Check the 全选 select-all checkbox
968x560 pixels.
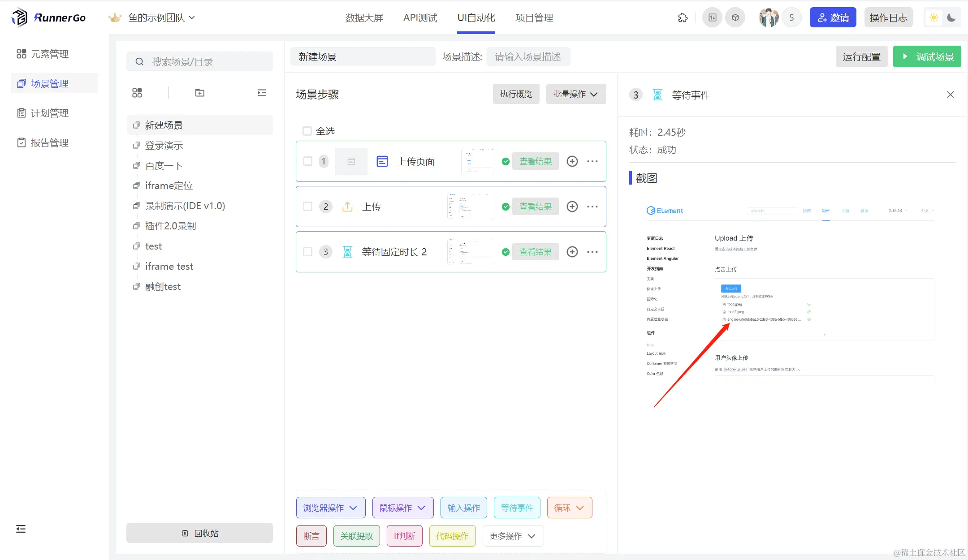tap(307, 131)
